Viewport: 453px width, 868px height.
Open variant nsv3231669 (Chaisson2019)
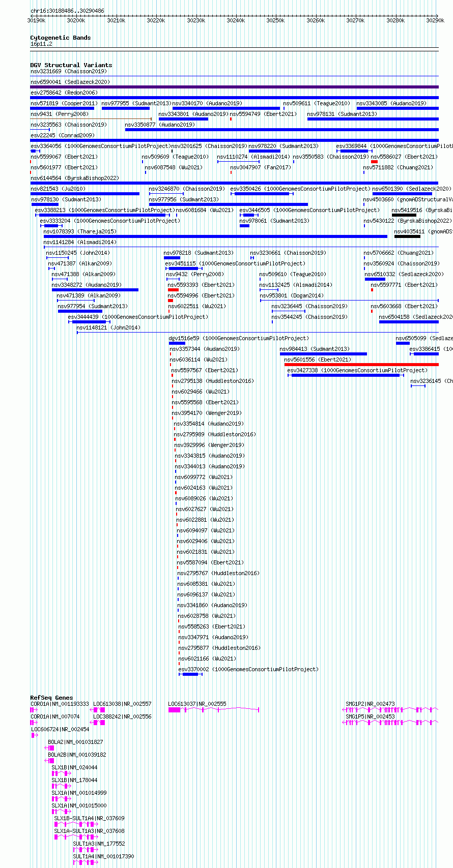click(x=69, y=71)
